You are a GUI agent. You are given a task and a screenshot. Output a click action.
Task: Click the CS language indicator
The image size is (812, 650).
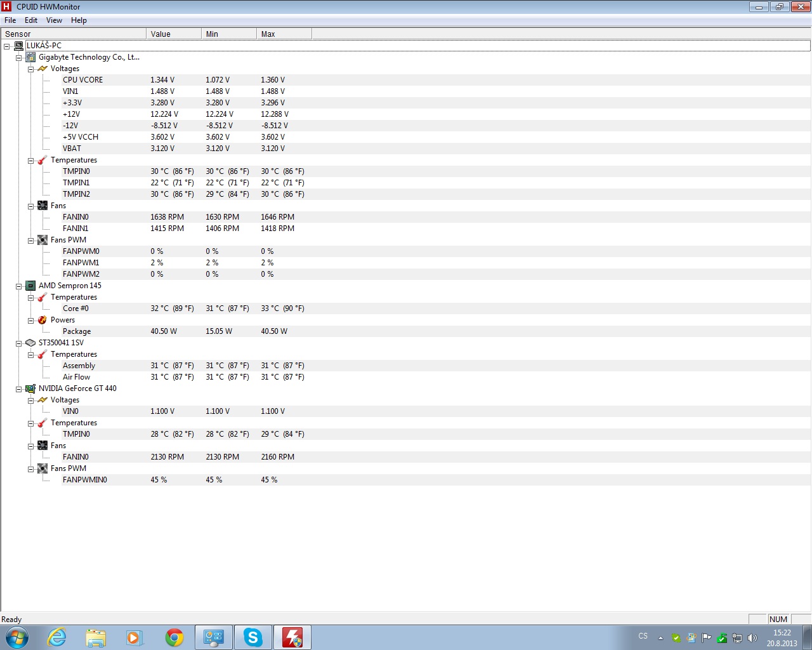643,636
